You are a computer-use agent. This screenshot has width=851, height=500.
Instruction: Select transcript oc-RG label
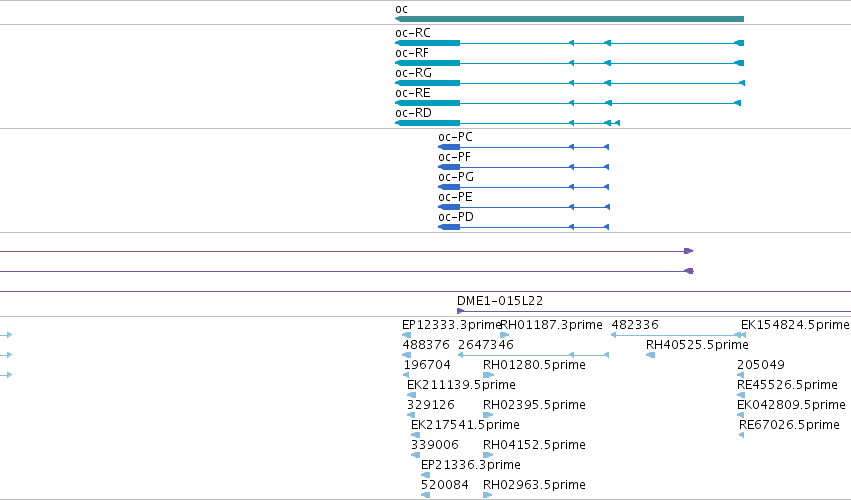coord(414,73)
